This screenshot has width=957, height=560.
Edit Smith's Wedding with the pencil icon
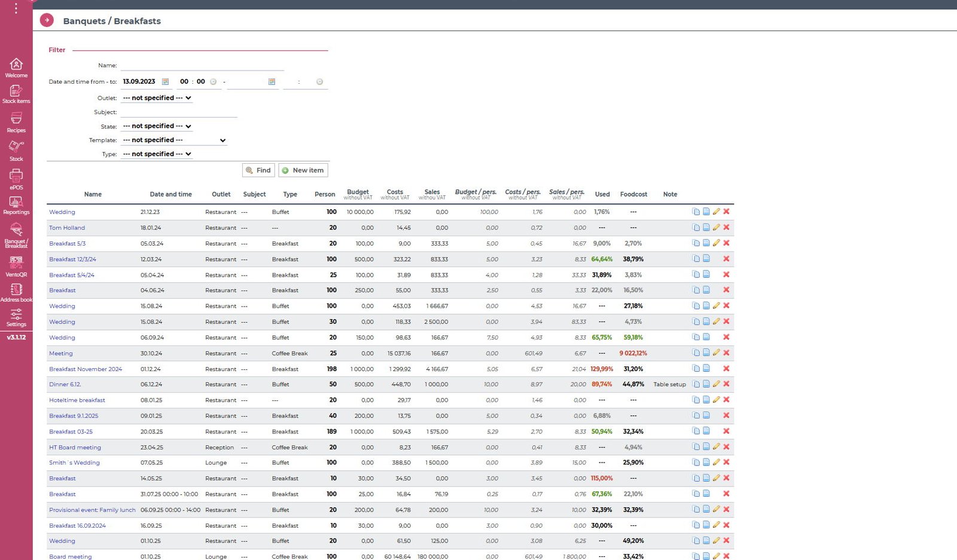pos(716,462)
